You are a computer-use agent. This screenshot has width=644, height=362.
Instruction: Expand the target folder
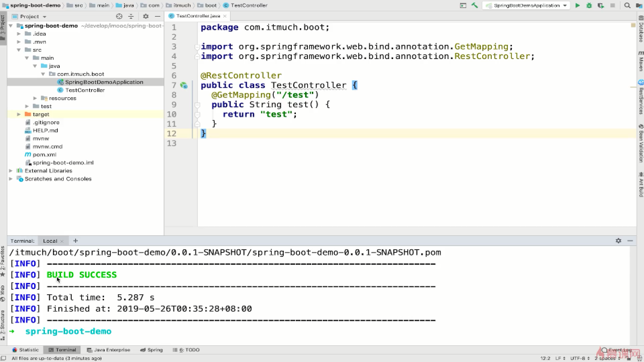click(19, 114)
